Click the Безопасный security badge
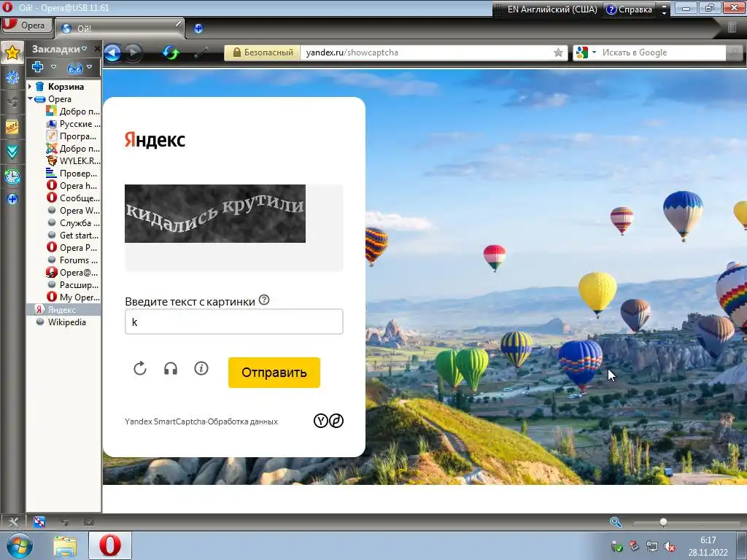Viewport: 747px width, 560px height. click(262, 52)
